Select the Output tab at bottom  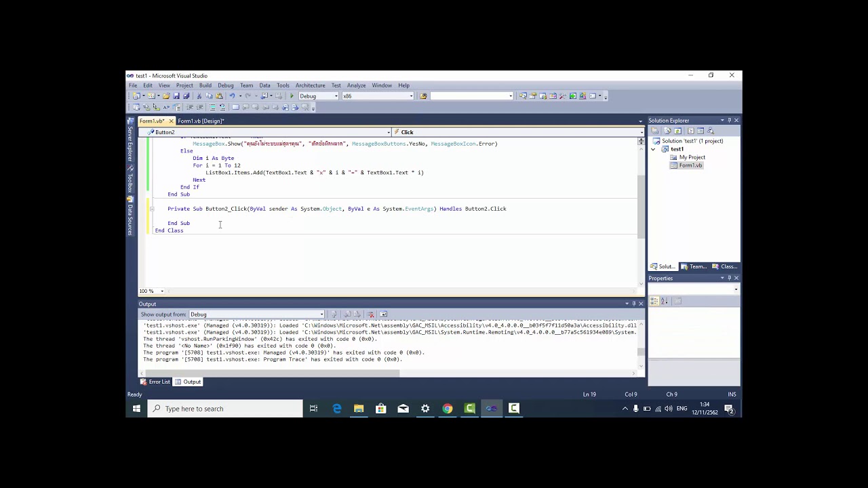188,382
